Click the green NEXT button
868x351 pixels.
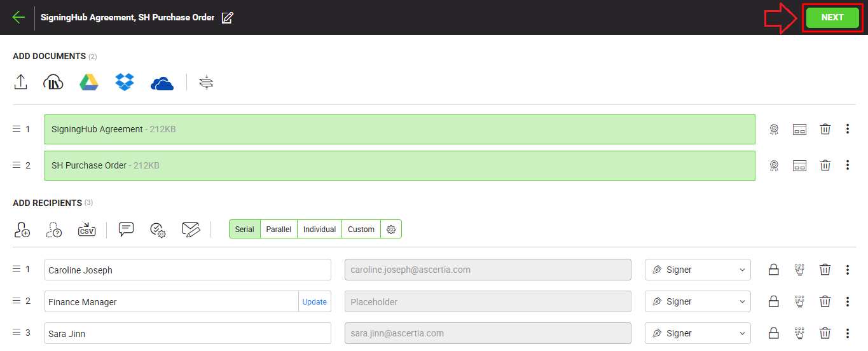[x=832, y=18]
